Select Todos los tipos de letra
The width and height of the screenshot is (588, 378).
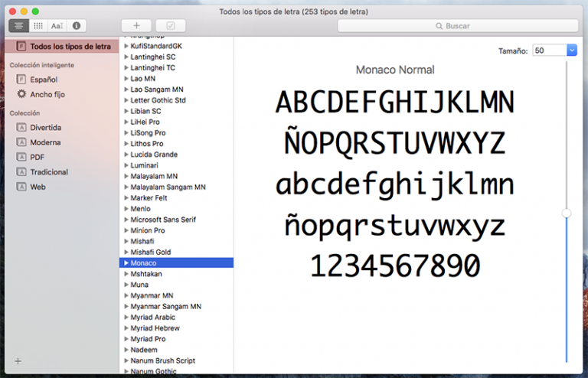70,47
